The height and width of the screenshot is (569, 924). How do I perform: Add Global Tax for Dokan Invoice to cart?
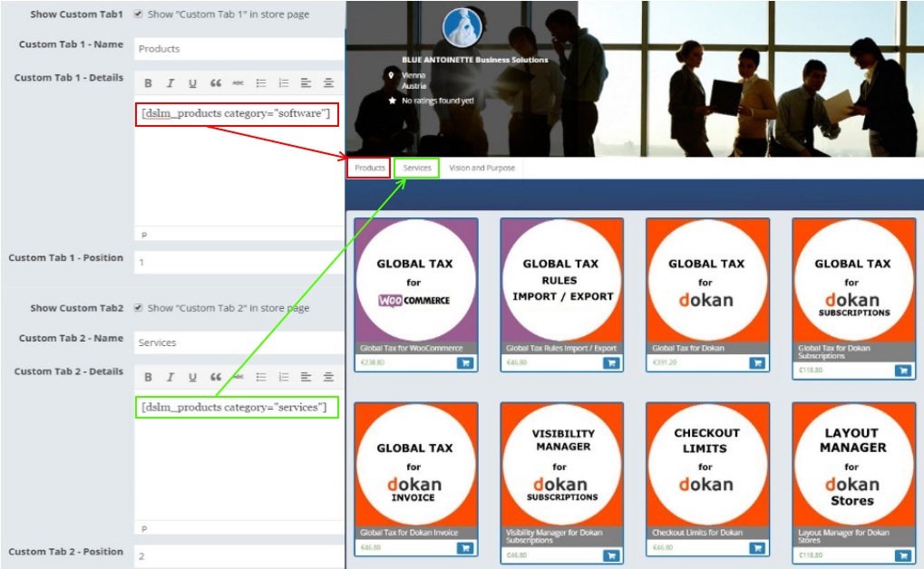pos(465,548)
